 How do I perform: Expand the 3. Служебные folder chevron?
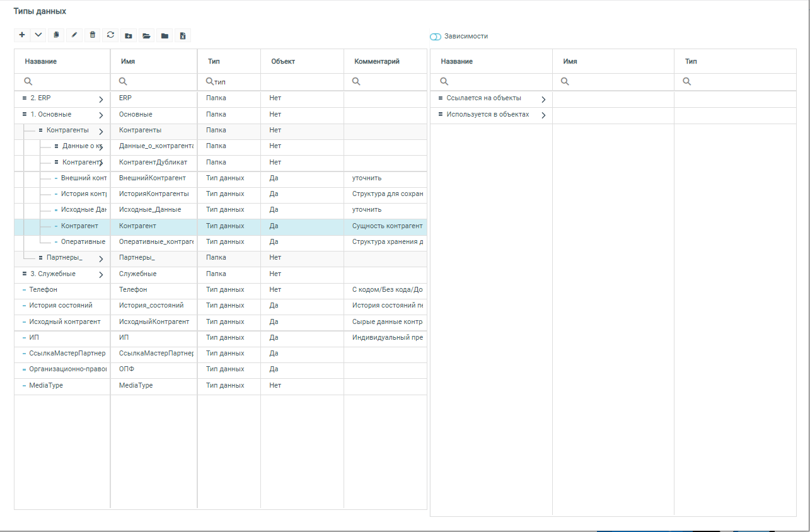click(101, 275)
